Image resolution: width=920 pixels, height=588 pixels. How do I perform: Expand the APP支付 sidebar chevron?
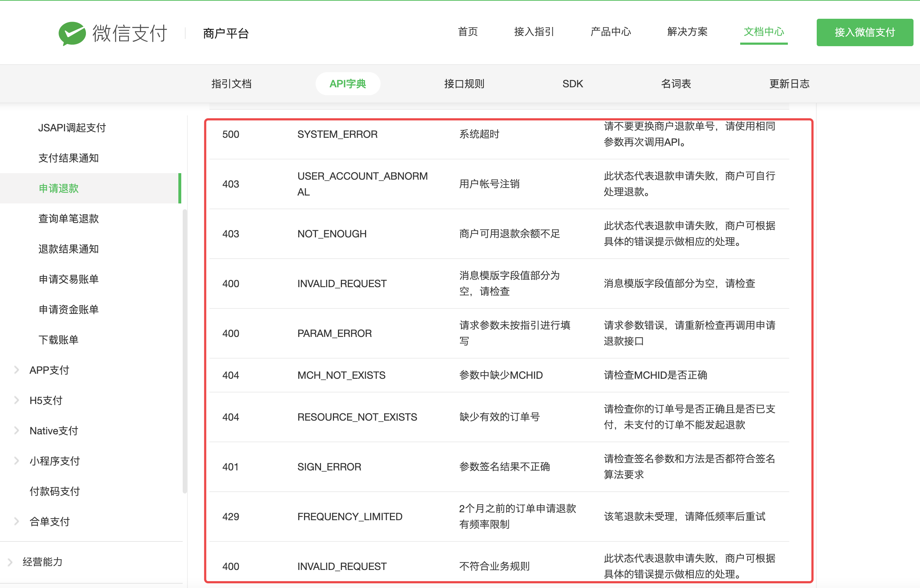pyautogui.click(x=17, y=370)
